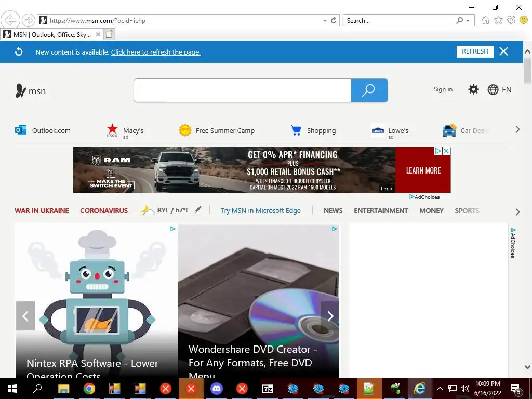
Task: Click scrollbar down arrow
Action: tap(527, 367)
